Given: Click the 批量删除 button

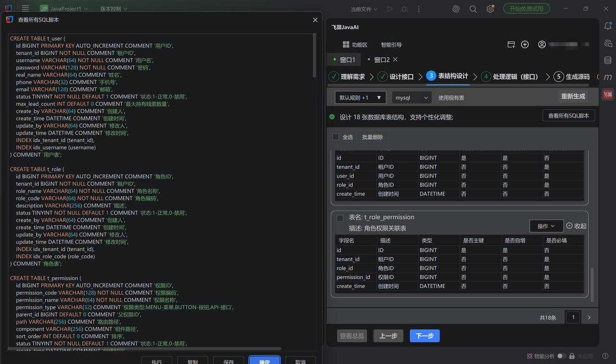Looking at the screenshot, I should click(x=372, y=137).
